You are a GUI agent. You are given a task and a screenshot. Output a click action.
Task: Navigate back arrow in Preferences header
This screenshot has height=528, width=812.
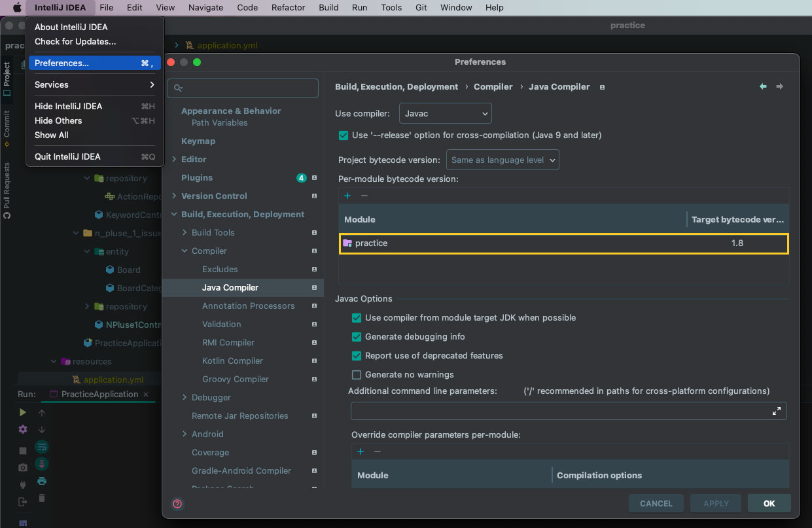click(x=763, y=86)
